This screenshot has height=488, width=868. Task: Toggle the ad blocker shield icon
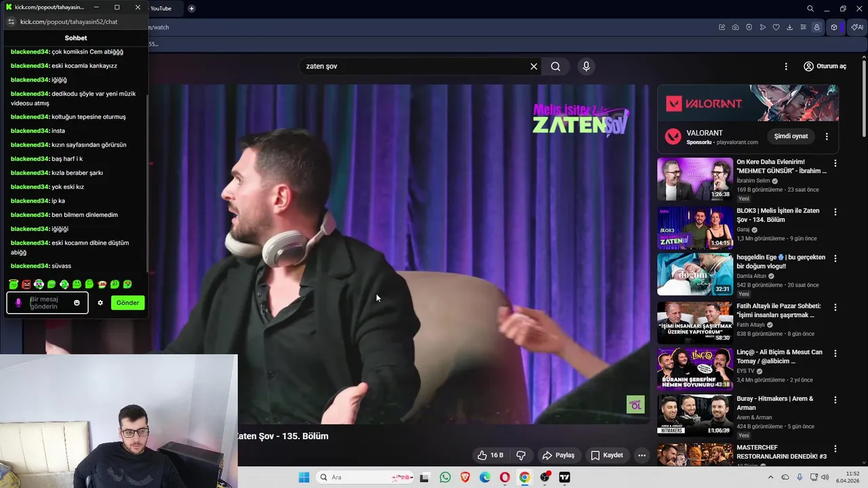point(749,27)
